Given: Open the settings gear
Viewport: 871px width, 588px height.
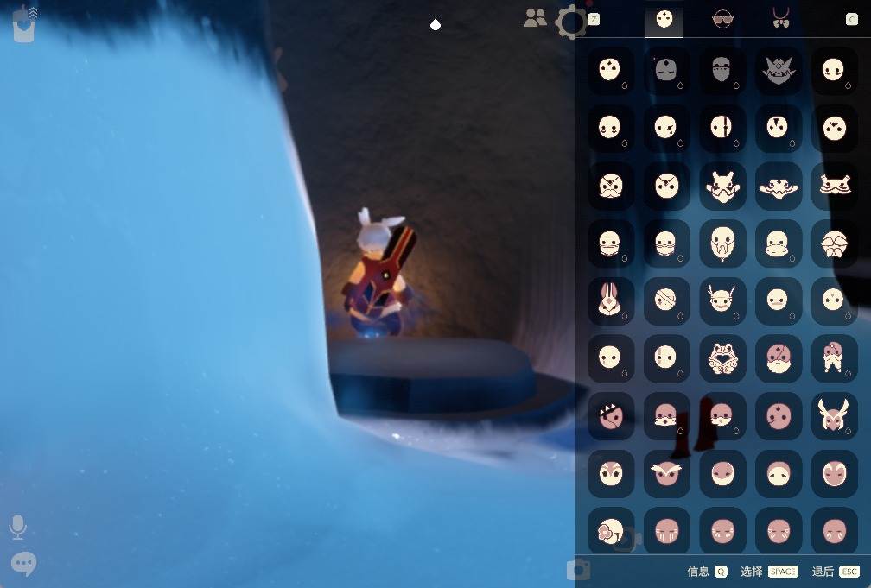Looking at the screenshot, I should 571,22.
